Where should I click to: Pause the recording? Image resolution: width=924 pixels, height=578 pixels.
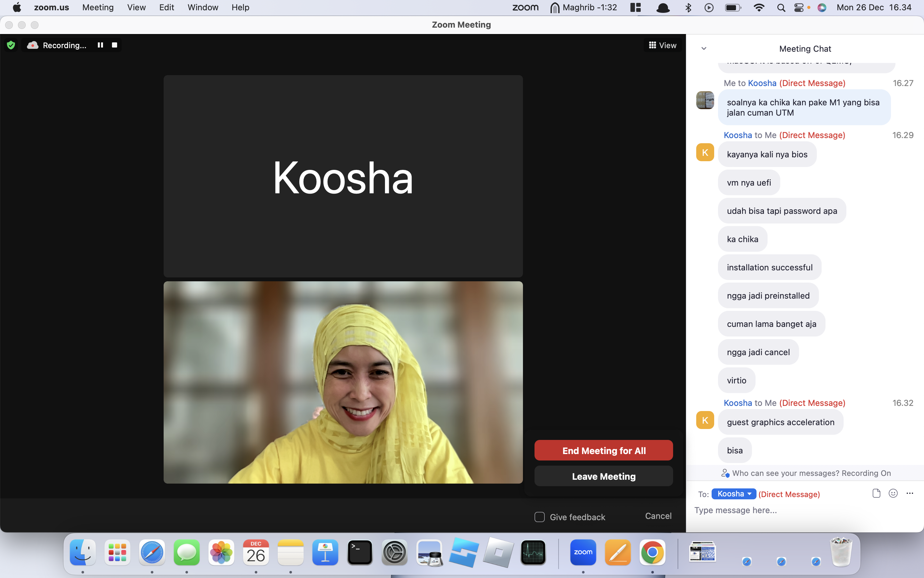100,45
